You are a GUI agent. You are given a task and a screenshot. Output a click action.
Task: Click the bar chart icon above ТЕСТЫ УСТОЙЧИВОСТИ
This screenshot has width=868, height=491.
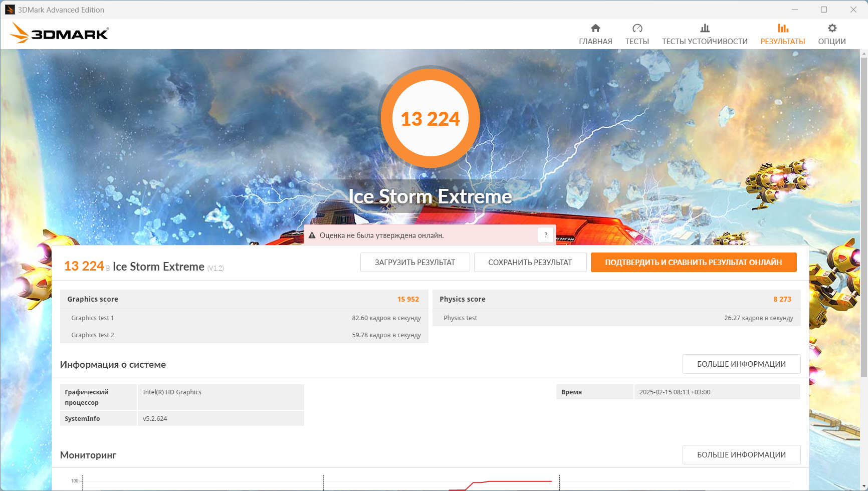tap(705, 28)
